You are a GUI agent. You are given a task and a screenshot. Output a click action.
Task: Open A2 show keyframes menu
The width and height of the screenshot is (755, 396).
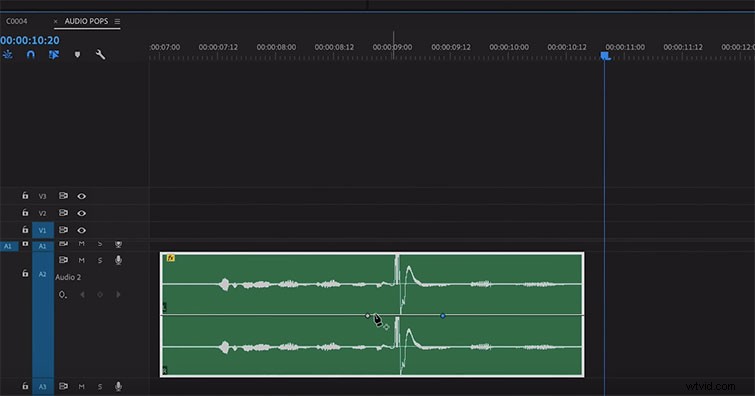click(x=63, y=294)
